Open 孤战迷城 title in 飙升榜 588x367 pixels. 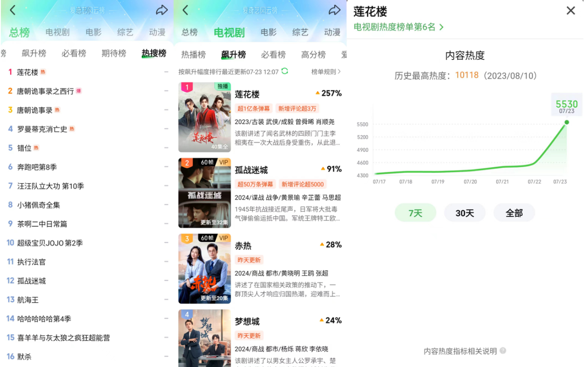click(x=251, y=170)
